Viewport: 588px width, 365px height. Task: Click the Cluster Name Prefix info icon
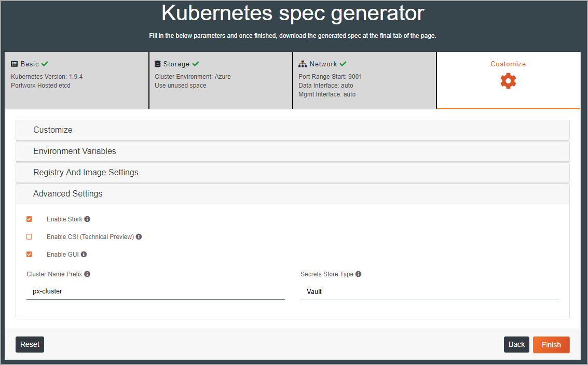pos(87,274)
